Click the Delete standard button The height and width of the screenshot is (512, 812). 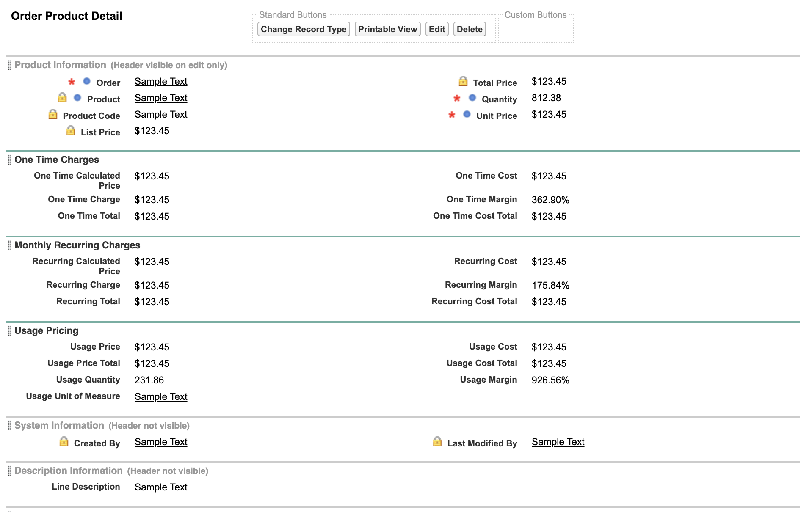470,29
